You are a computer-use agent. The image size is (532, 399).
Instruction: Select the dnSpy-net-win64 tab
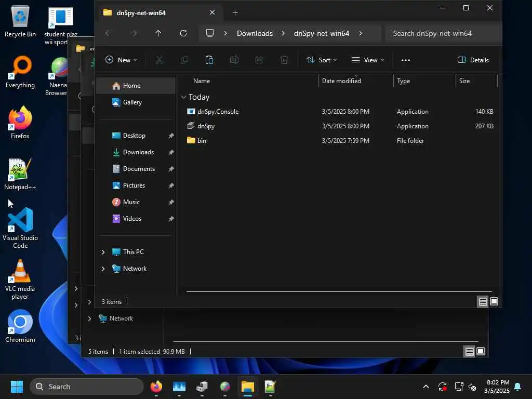[159, 13]
